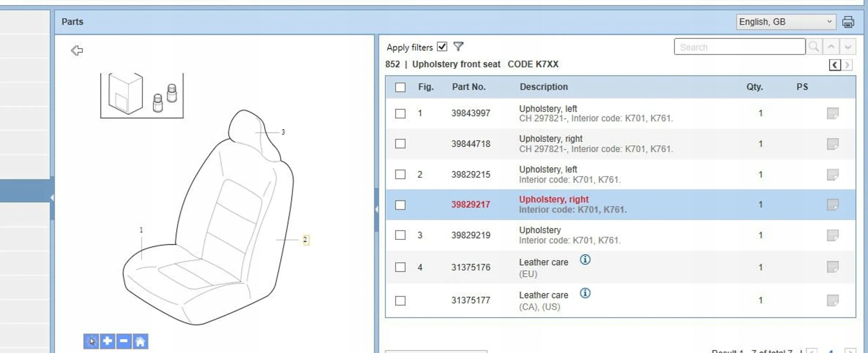Go back using left arrow icon
Viewport: 868px width, 353px height.
pos(77,50)
